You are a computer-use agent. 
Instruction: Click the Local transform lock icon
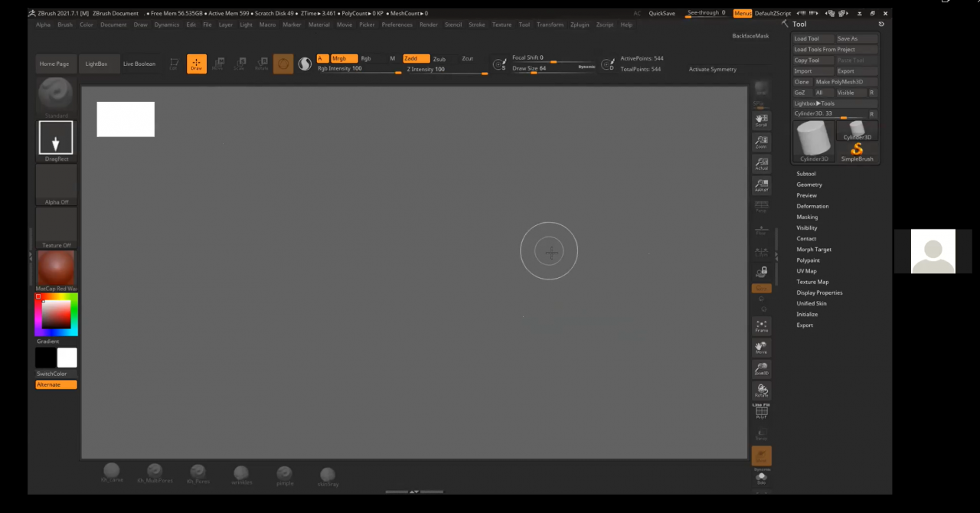761,272
